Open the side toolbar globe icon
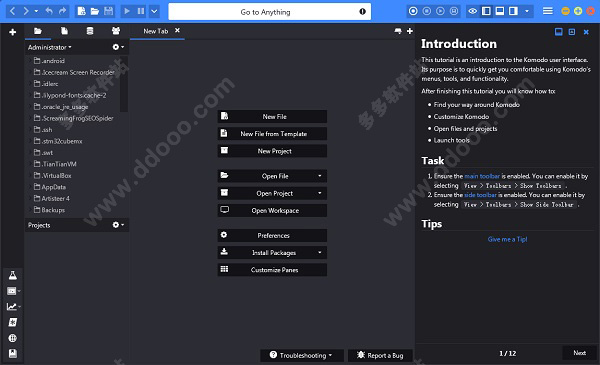Image resolution: width=600 pixels, height=365 pixels. pos(13,338)
